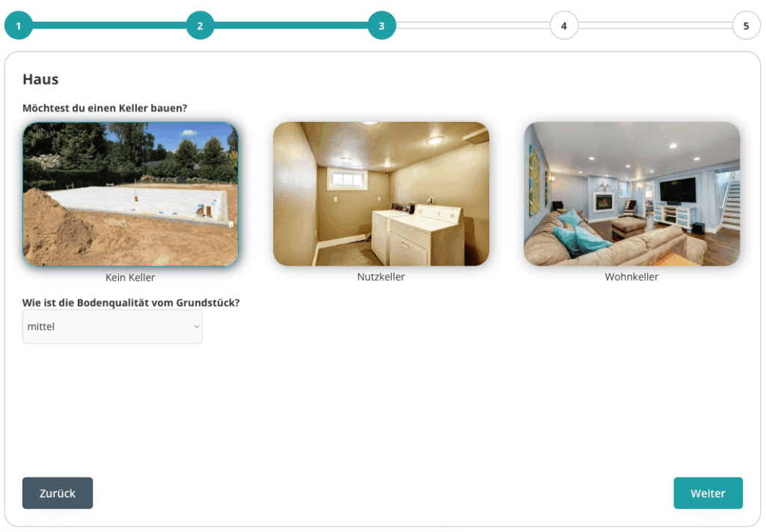Jump ahead to step 4 circle
This screenshot has width=766, height=532.
563,25
